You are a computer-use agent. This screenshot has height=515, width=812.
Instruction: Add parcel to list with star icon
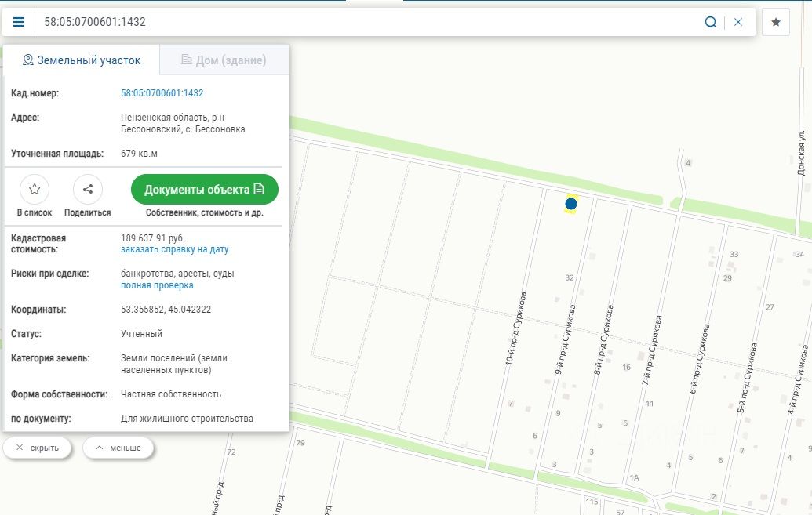click(x=35, y=189)
